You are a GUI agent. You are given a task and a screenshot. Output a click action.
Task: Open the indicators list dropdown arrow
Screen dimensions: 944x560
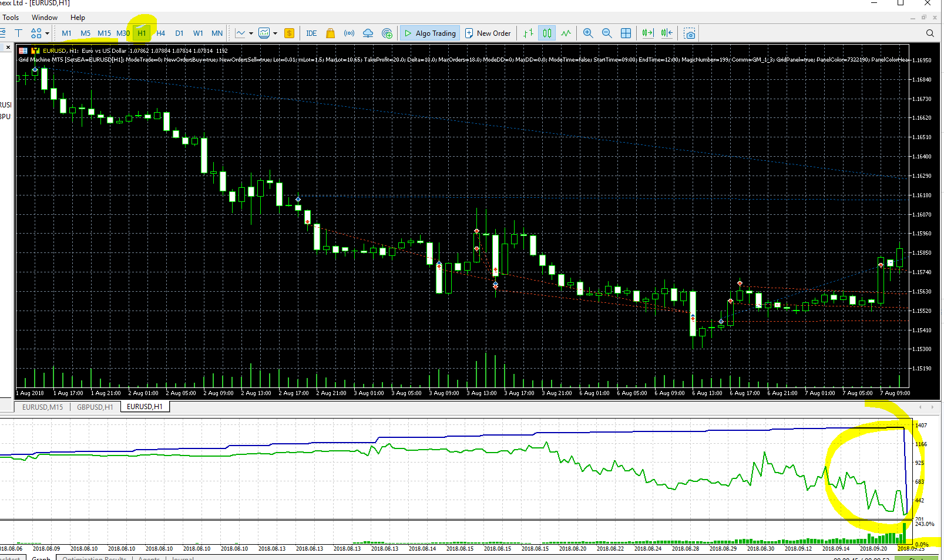(x=251, y=33)
